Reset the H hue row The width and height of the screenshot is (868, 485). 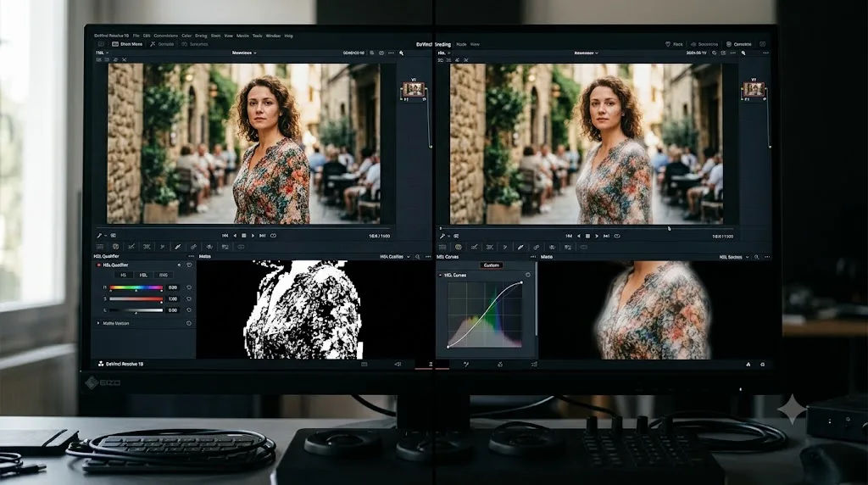189,288
